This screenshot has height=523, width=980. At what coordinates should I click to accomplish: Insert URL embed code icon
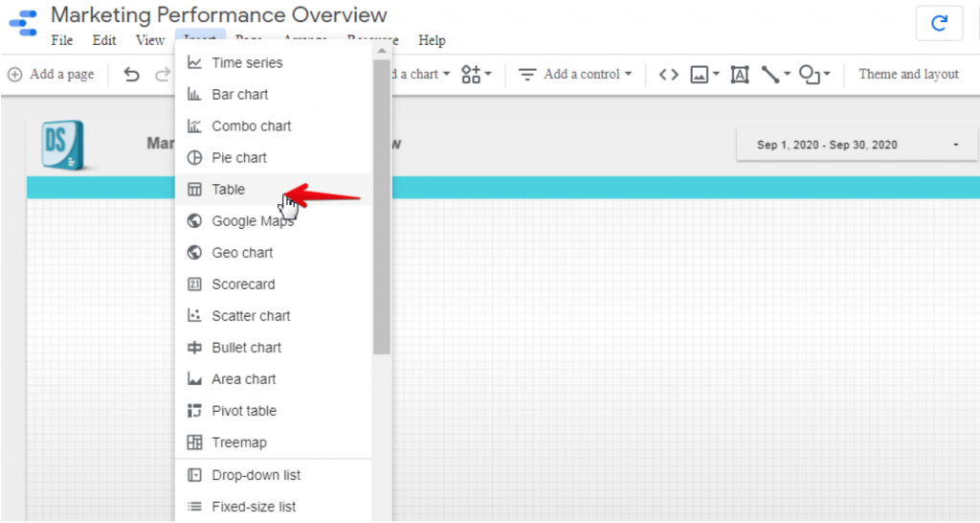pos(668,75)
